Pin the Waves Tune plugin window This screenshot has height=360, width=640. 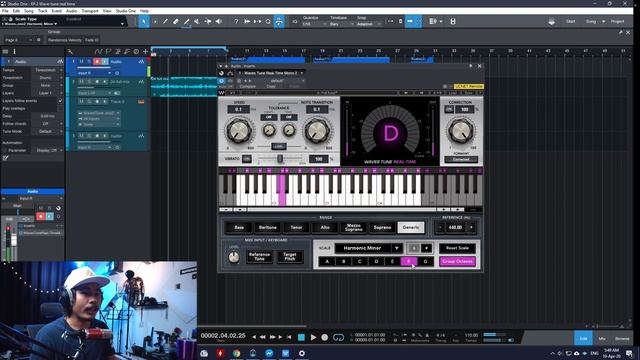(471, 66)
